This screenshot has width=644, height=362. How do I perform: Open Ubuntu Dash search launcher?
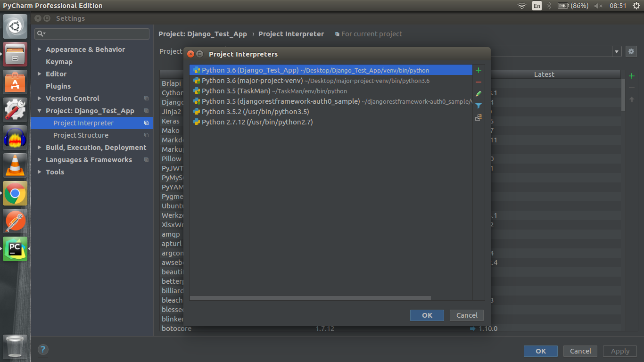(15, 26)
